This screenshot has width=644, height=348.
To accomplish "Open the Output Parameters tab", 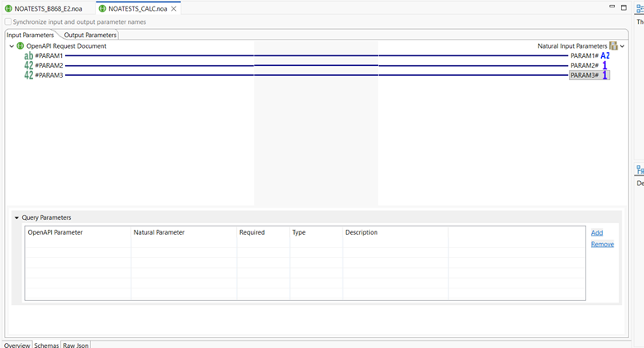I will point(90,35).
